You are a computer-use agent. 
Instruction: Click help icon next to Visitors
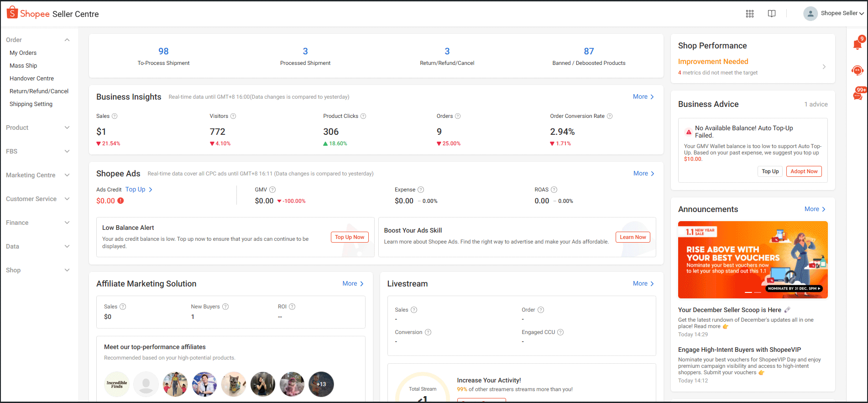(233, 116)
